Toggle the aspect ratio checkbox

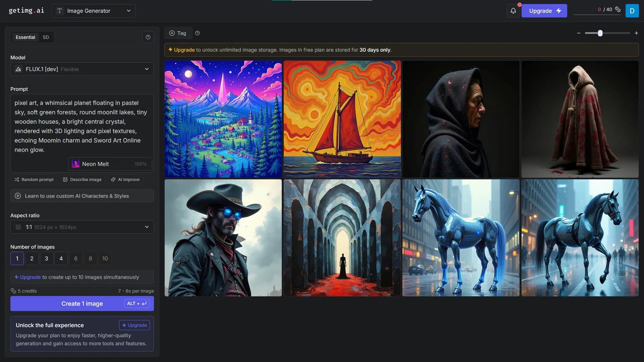pyautogui.click(x=18, y=227)
